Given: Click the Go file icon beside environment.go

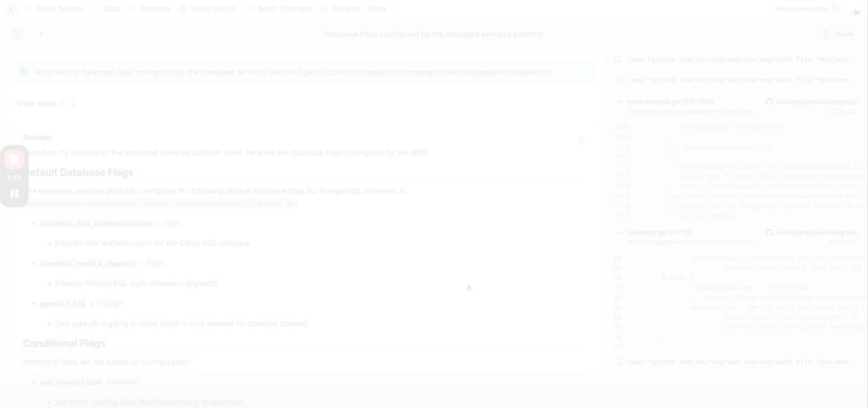Looking at the screenshot, I should tap(619, 102).
